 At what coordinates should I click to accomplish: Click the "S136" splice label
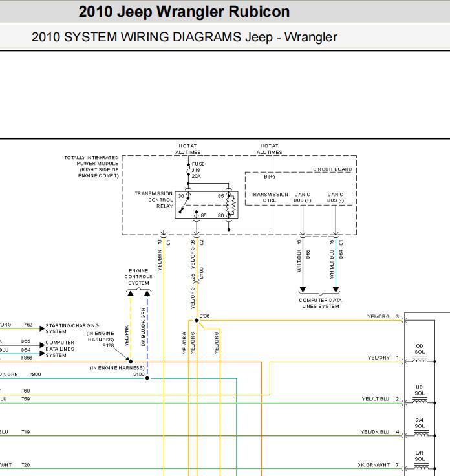click(204, 316)
